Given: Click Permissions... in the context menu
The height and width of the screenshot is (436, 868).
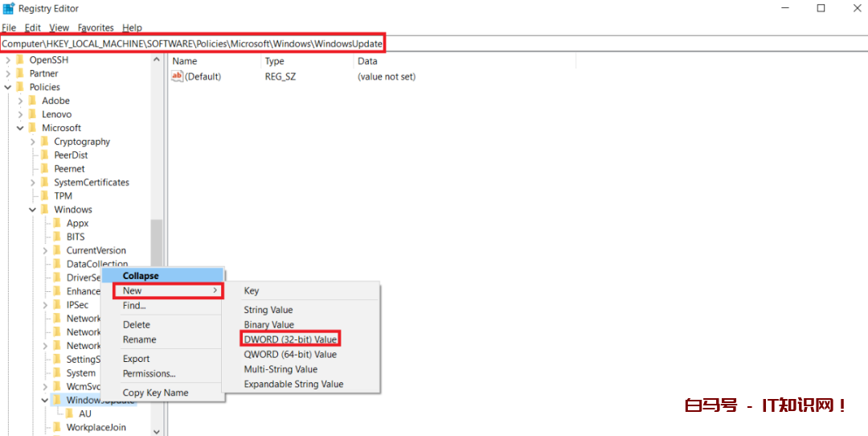Looking at the screenshot, I should click(x=149, y=373).
